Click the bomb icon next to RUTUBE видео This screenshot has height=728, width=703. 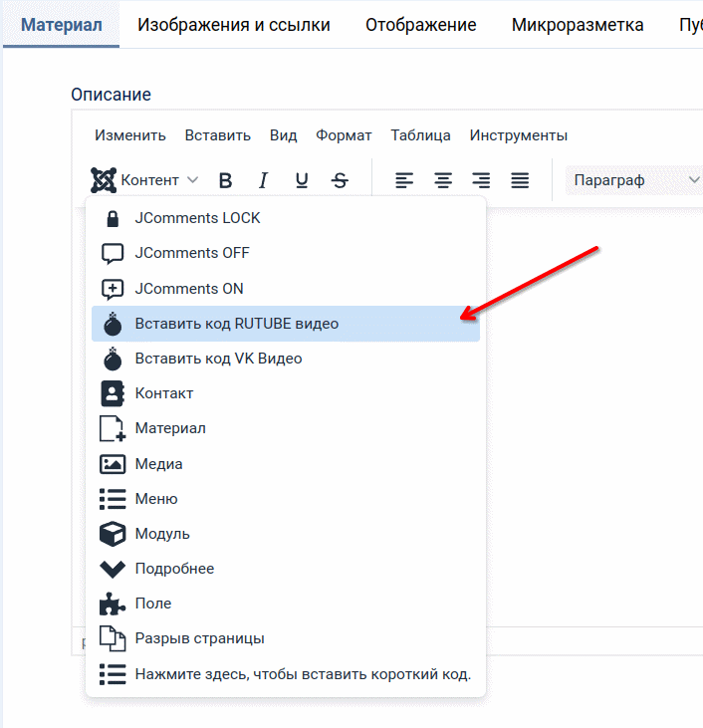click(113, 324)
